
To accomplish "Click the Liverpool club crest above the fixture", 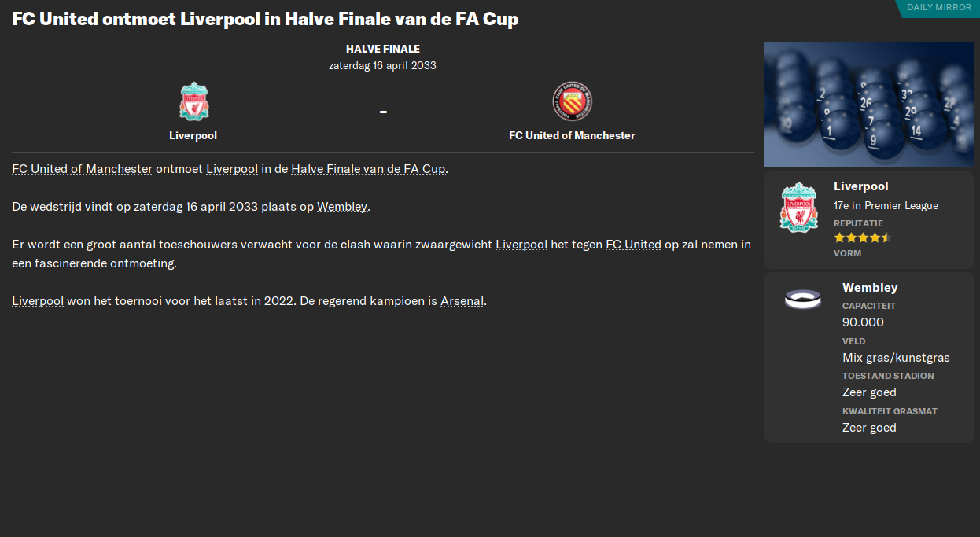I will tap(193, 100).
